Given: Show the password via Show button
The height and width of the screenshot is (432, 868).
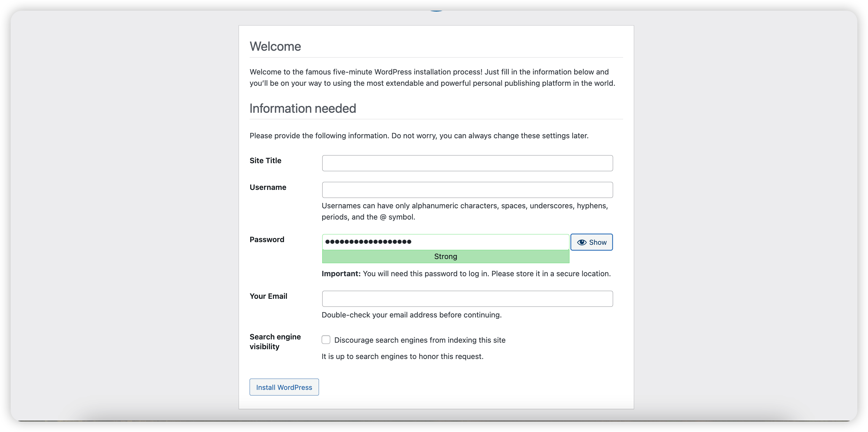Looking at the screenshot, I should coord(592,242).
